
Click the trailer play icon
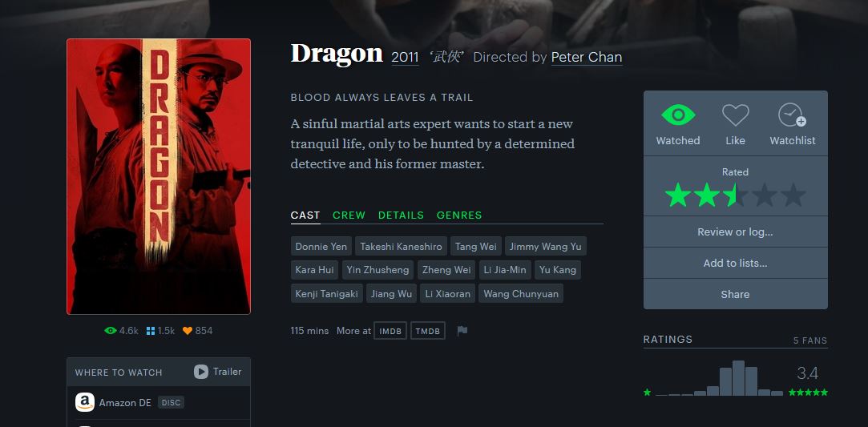pyautogui.click(x=201, y=372)
